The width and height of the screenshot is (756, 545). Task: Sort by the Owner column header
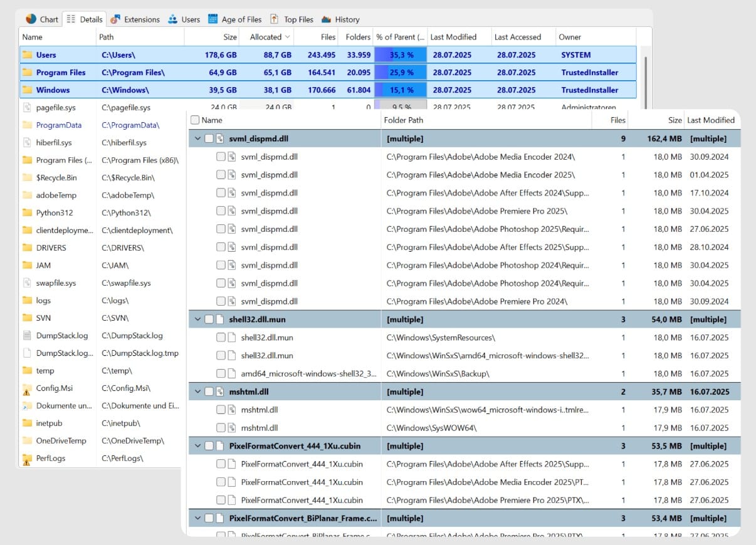(596, 37)
